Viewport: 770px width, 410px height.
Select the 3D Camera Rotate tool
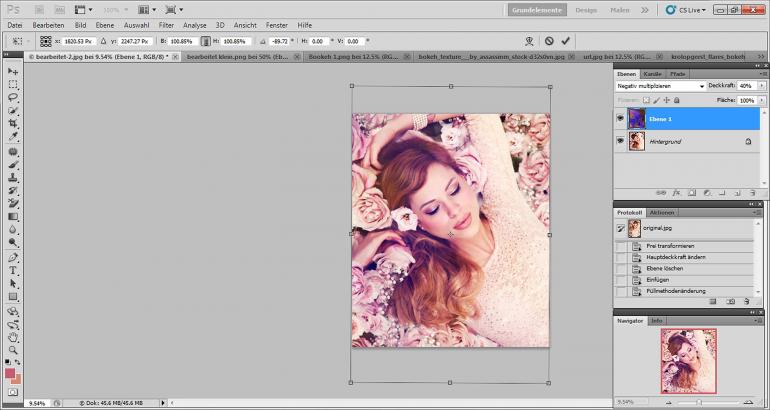[13, 325]
